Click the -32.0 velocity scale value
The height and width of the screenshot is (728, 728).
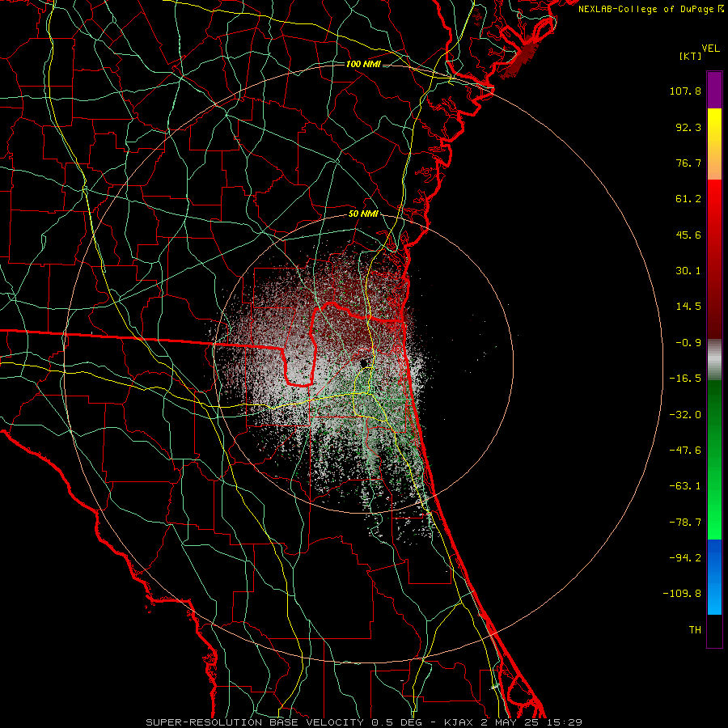(x=685, y=415)
